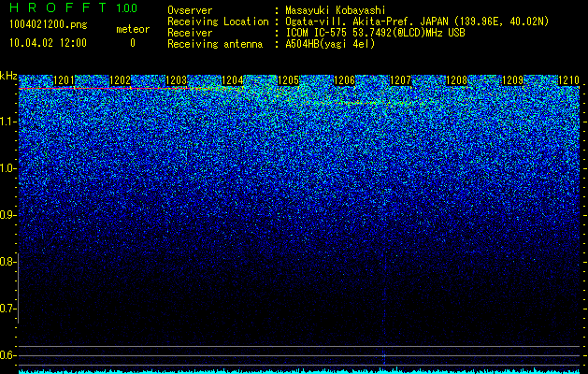The width and height of the screenshot is (588, 374).
Task: Click the Receiver label
Action: tap(190, 33)
